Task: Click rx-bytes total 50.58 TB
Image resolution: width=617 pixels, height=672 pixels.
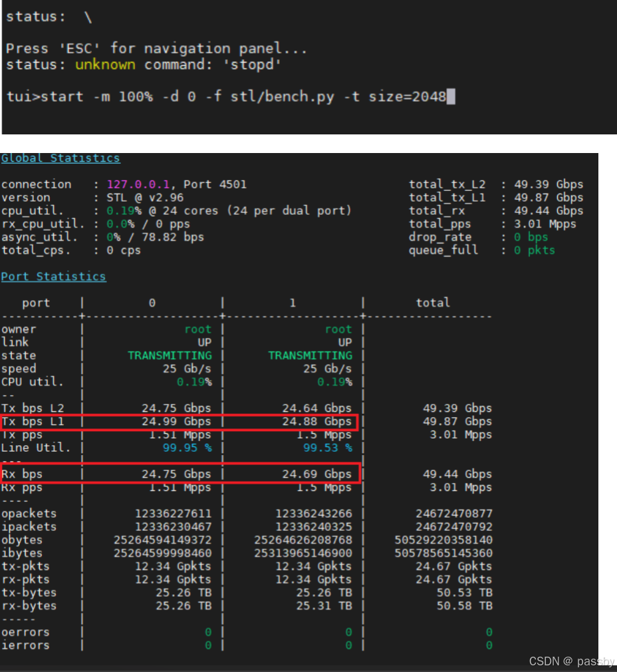Action: tap(465, 606)
